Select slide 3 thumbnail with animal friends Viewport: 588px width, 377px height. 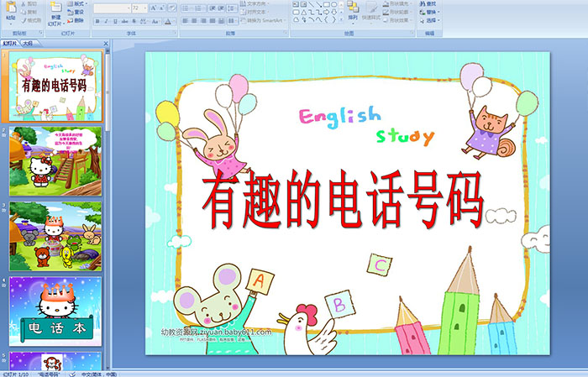55,237
